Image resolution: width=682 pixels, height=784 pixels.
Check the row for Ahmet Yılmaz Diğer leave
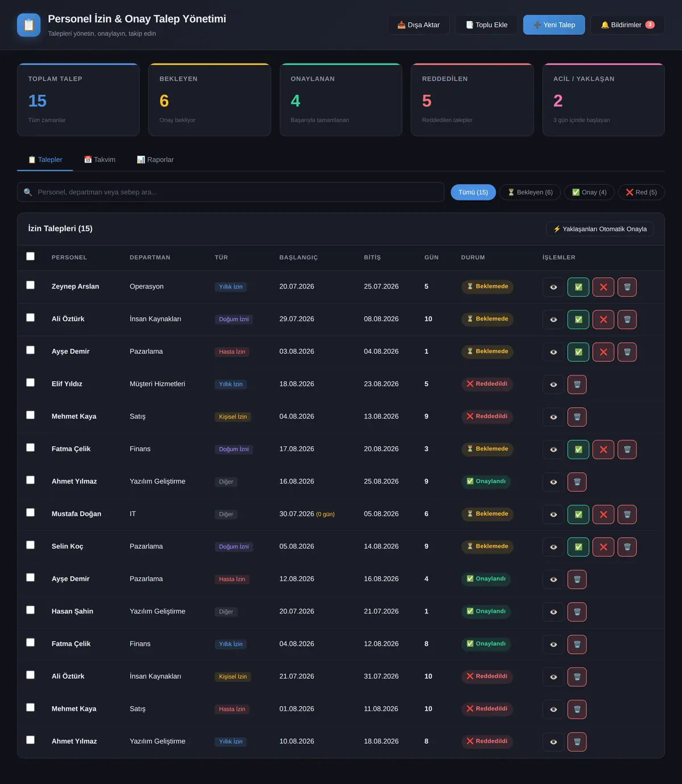click(31, 480)
